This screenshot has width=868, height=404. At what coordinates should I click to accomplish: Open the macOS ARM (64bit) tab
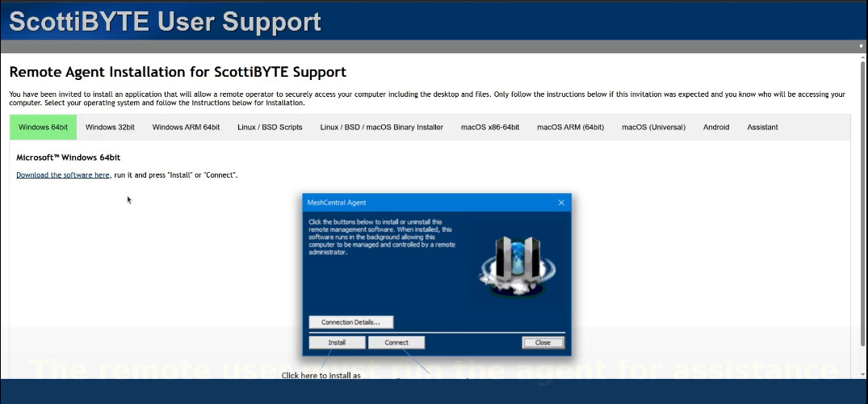tap(570, 127)
